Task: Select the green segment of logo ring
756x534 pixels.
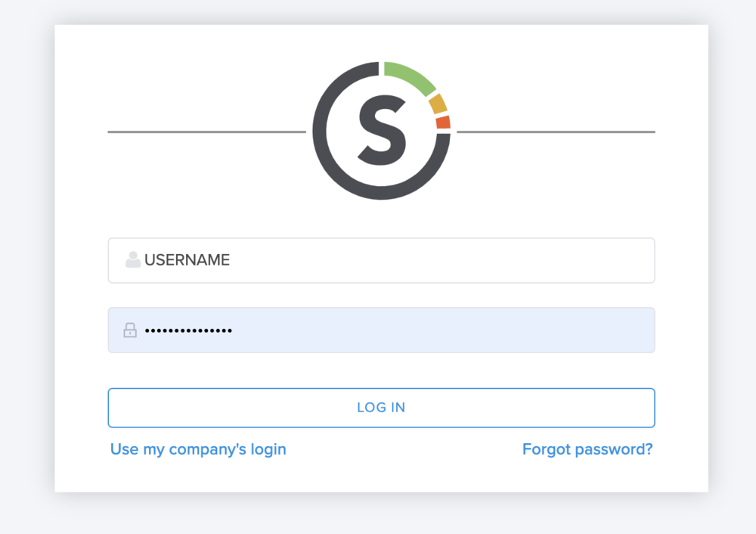Action: 411,76
